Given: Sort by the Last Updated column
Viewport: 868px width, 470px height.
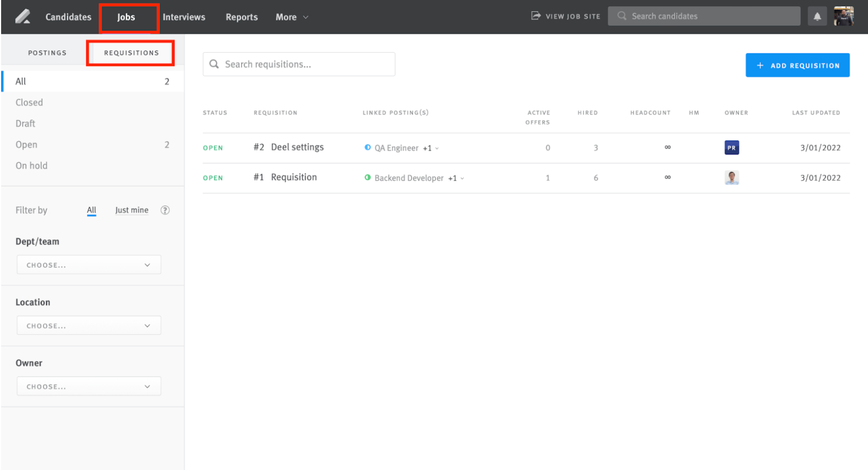Looking at the screenshot, I should 816,113.
